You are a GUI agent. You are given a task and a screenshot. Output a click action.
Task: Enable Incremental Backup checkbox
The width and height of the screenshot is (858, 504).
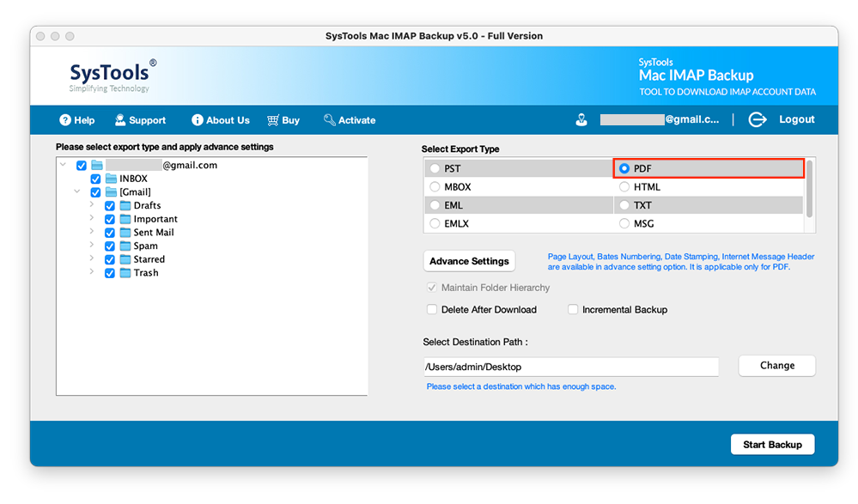tap(573, 309)
